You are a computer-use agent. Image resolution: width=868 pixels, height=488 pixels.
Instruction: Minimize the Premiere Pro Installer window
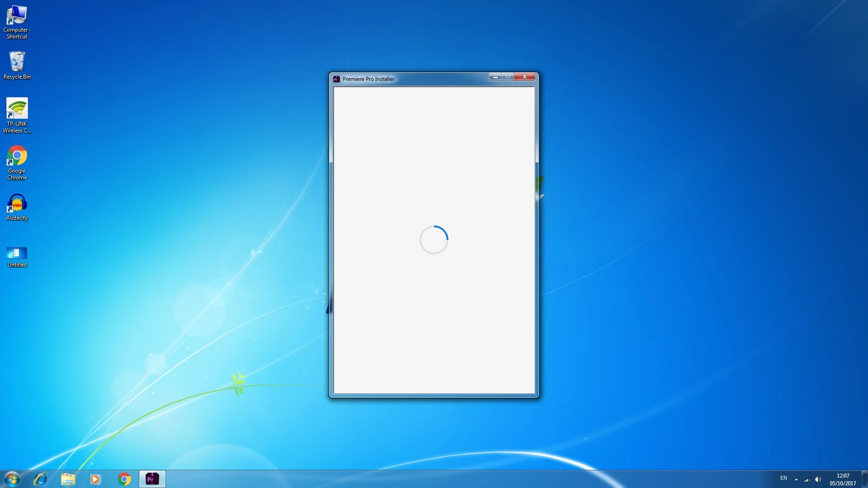495,77
